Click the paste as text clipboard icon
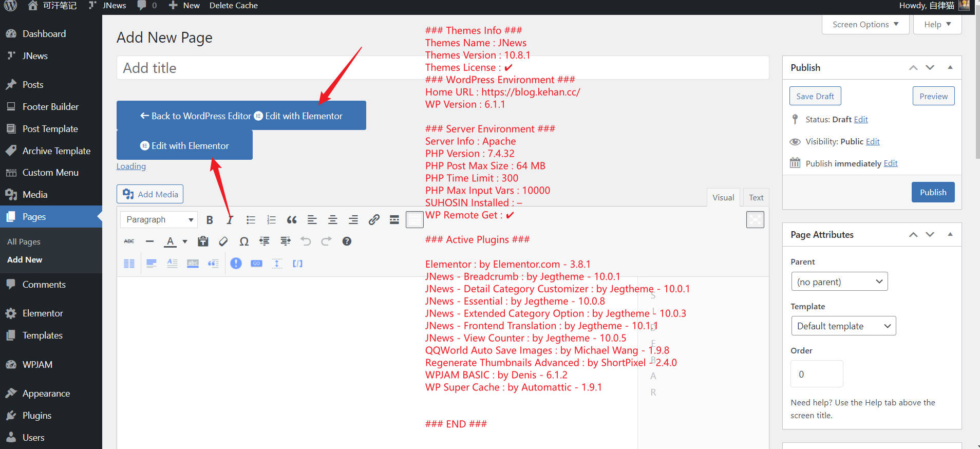 (x=203, y=241)
